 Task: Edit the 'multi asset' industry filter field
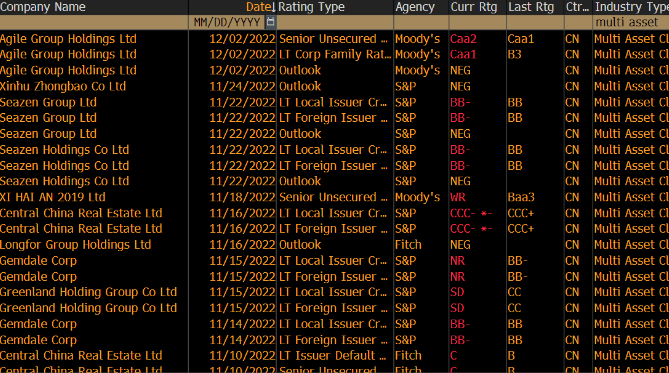631,22
